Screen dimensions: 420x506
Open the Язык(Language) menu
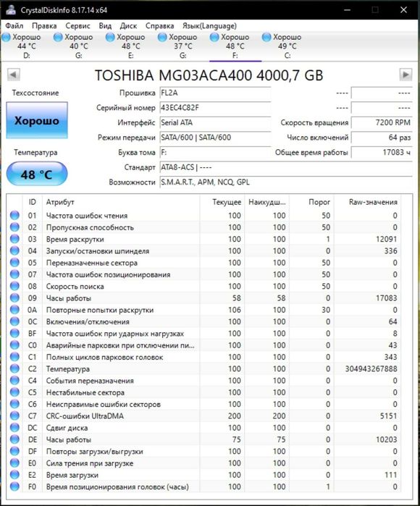[209, 26]
